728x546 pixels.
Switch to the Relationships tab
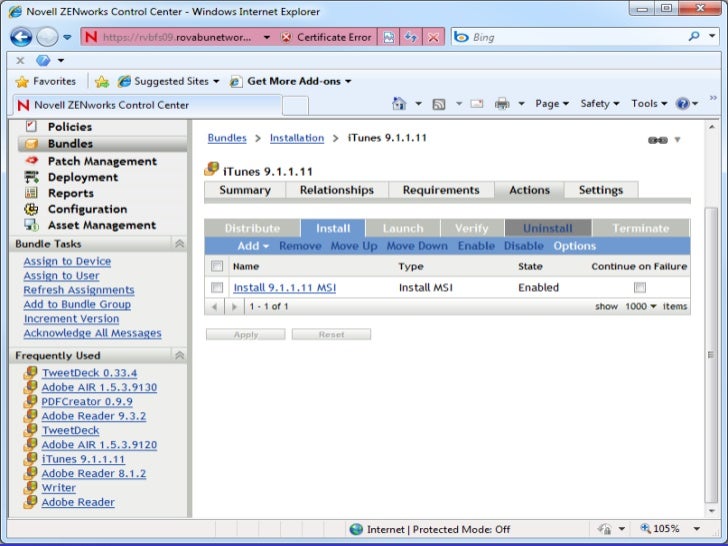[337, 190]
